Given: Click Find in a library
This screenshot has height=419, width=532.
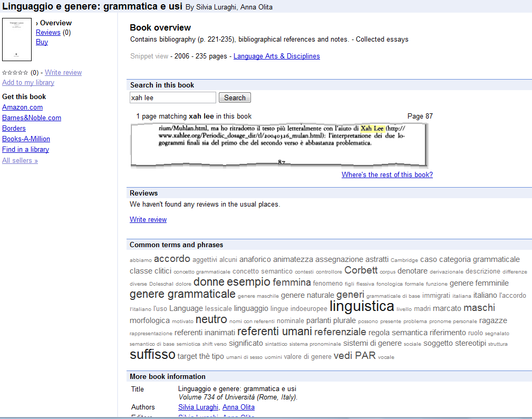Looking at the screenshot, I should point(25,149).
